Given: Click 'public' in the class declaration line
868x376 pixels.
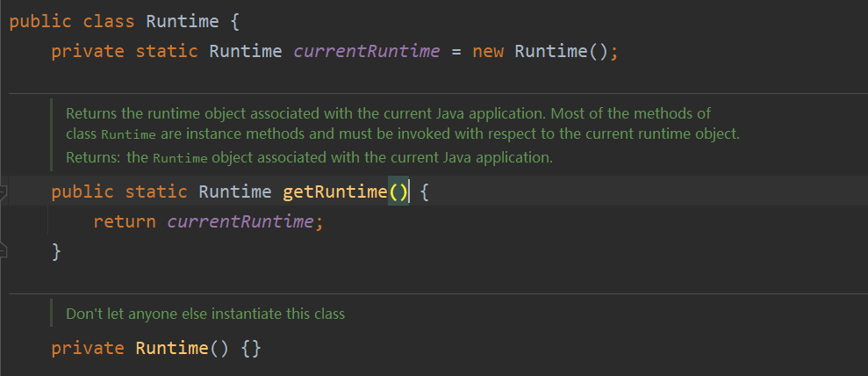Looking at the screenshot, I should point(40,22).
